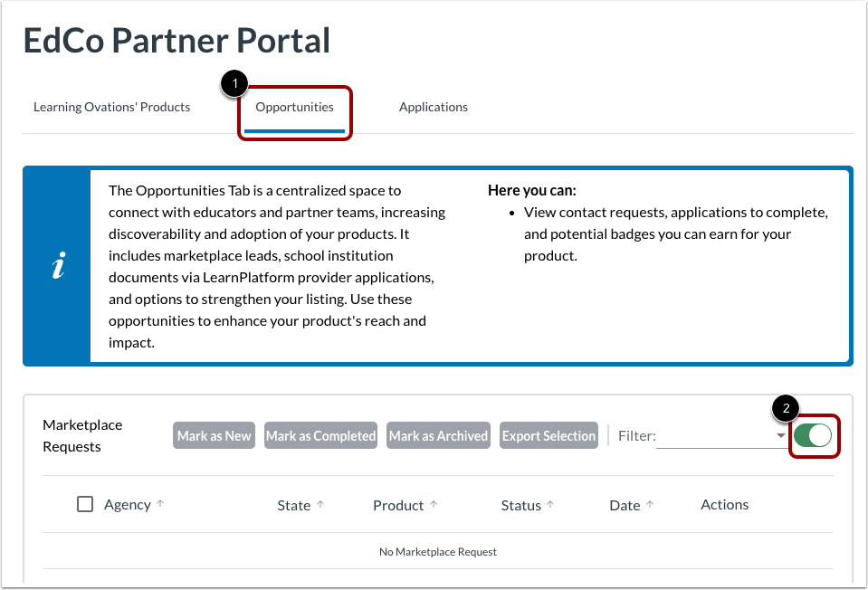Click the Marketplace Requests label
The width and height of the screenshot is (868, 590).
click(x=82, y=435)
